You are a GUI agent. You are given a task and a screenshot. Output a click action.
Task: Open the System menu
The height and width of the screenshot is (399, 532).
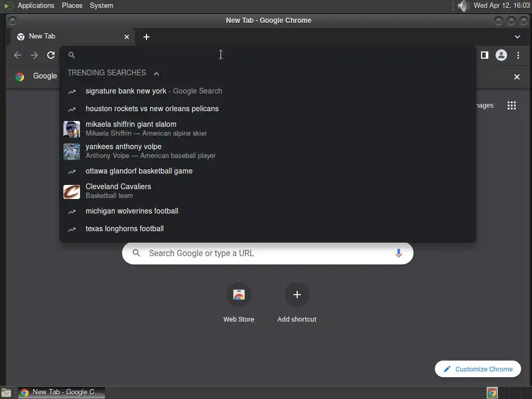pyautogui.click(x=101, y=5)
